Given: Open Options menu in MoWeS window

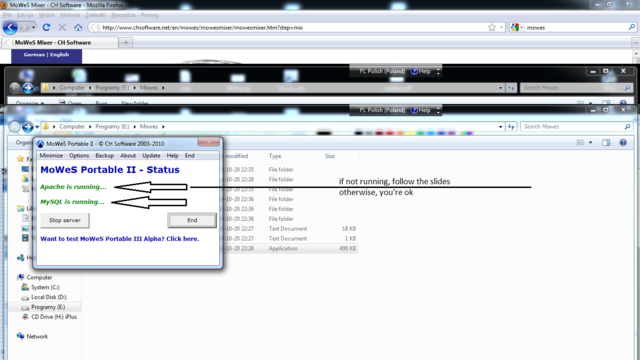Looking at the screenshot, I should 79,156.
